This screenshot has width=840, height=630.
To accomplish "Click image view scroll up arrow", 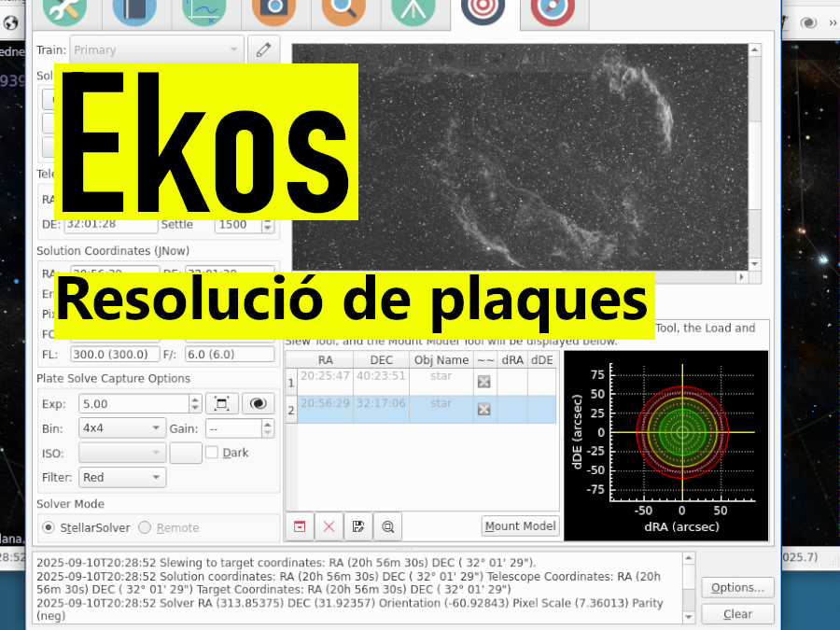I will coord(755,49).
